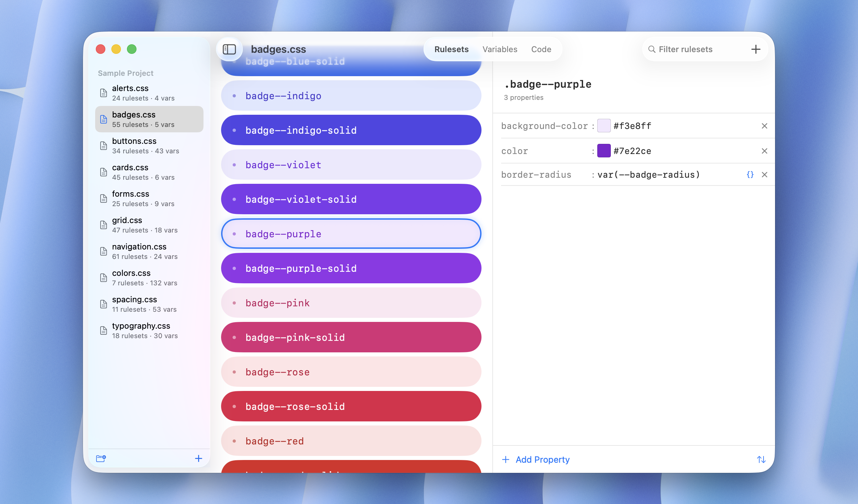Click the plus icon at bottom of sidebar
The height and width of the screenshot is (504, 858).
tap(198, 458)
